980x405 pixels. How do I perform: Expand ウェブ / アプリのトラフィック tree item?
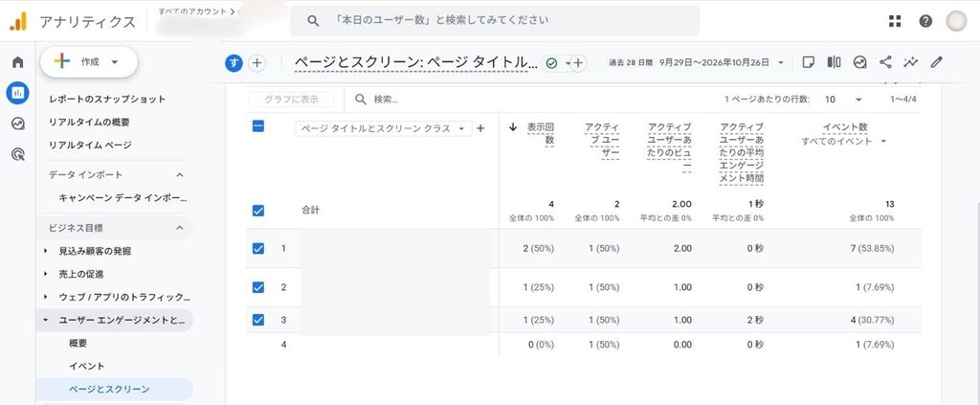46,297
